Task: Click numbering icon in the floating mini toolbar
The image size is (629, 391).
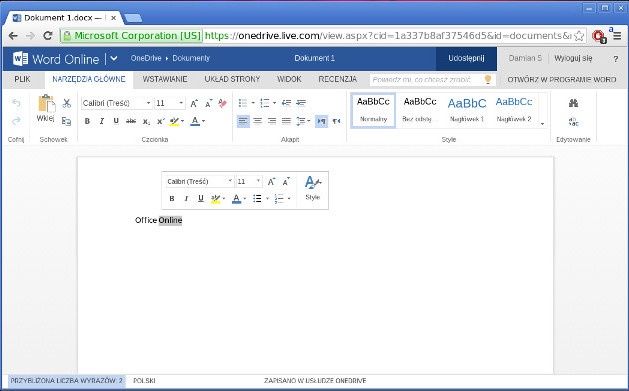Action: click(x=279, y=199)
